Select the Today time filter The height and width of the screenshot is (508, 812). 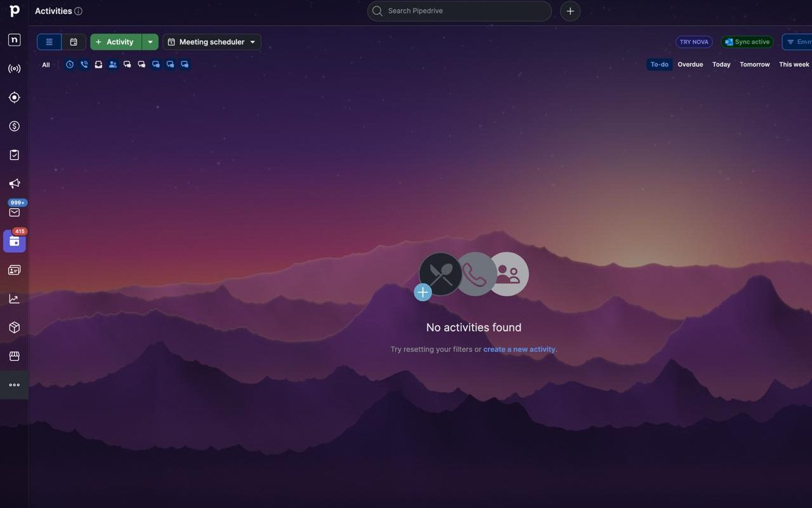[721, 64]
